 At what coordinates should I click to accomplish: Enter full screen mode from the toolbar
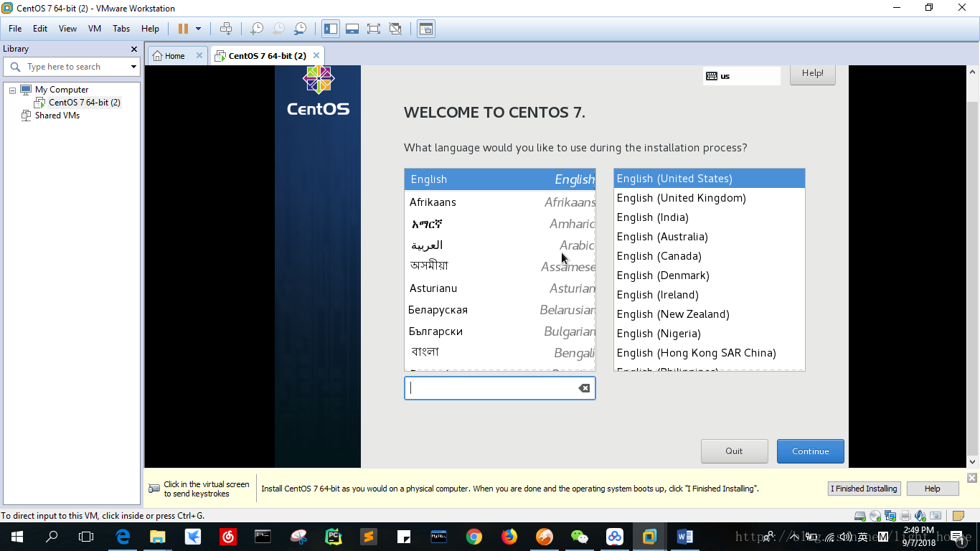[374, 29]
